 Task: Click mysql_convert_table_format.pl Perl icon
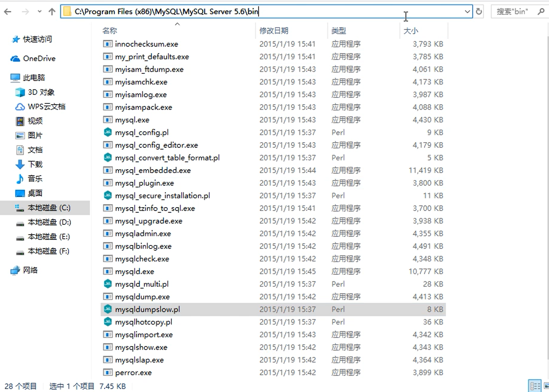108,157
